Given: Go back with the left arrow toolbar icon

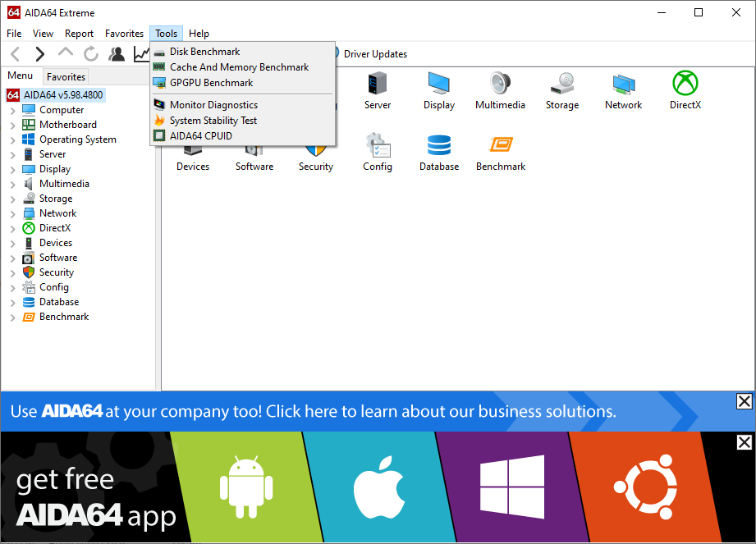Looking at the screenshot, I should pyautogui.click(x=16, y=54).
